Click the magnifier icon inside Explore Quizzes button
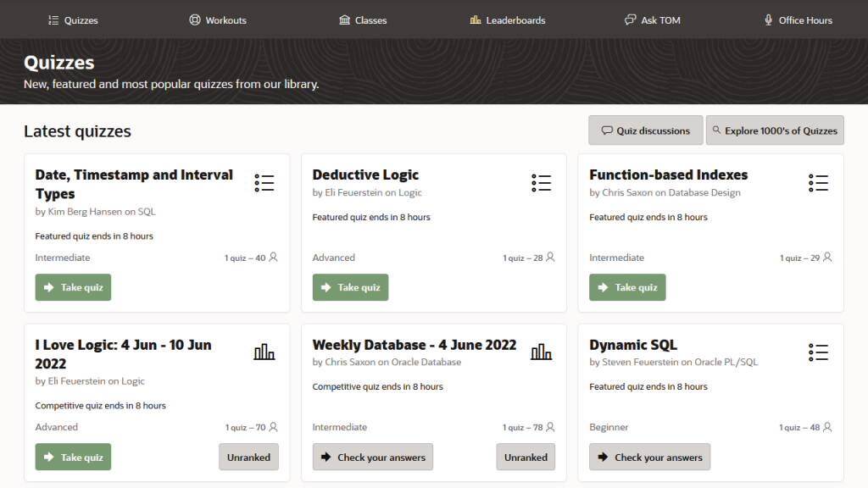868x488 pixels. [x=716, y=130]
